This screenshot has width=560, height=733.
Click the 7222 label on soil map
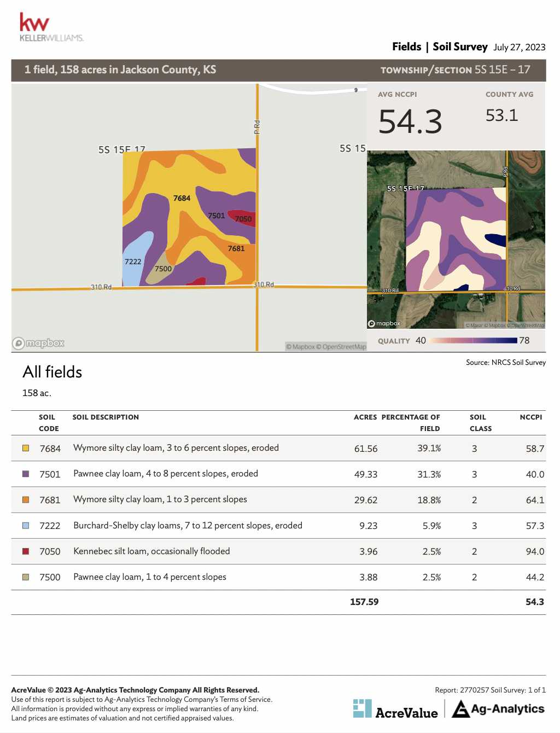[133, 261]
